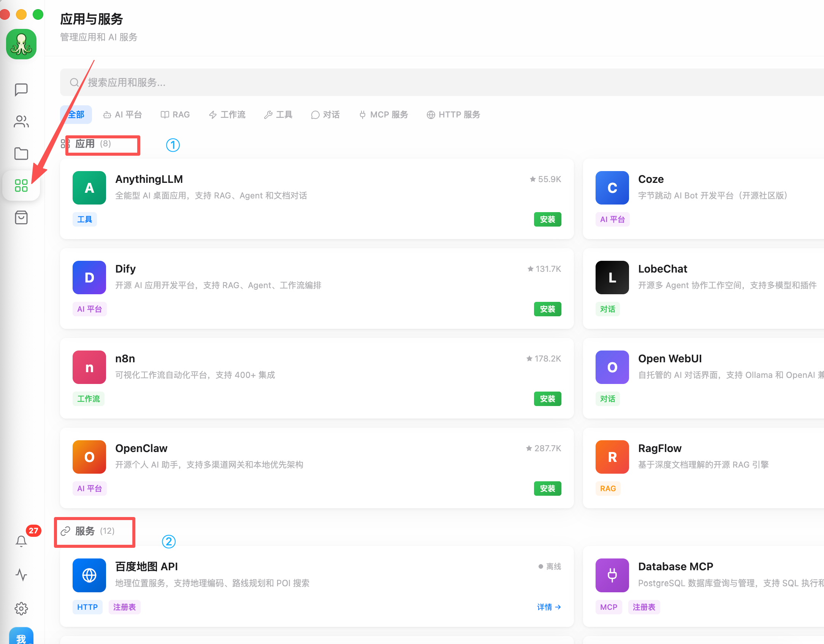Click the 131.7K star count
Screen dimensions: 824x644
(544, 269)
